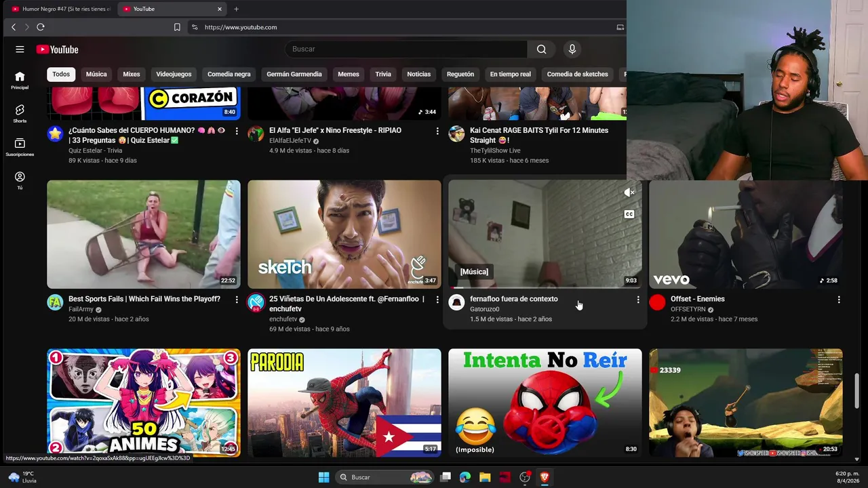
Task: Select the Videojuegos filter chip
Action: click(x=174, y=74)
